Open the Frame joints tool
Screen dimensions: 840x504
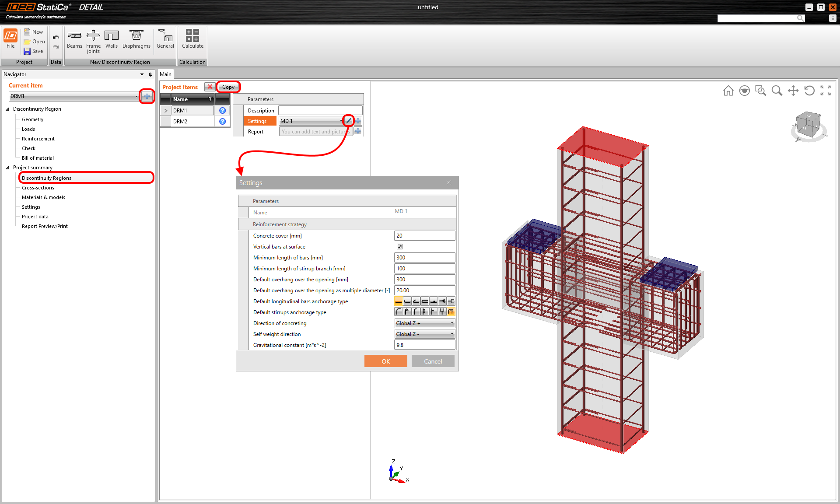click(93, 41)
